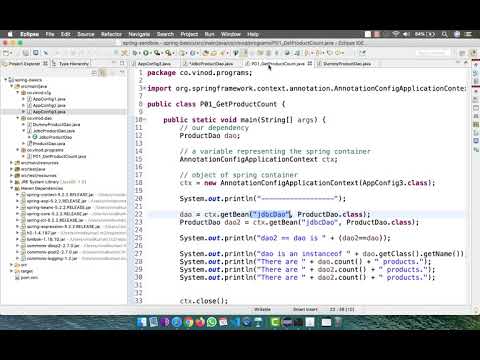The image size is (480, 360).
Task: Open macOS Notification Center icon
Action: pos(469,34)
